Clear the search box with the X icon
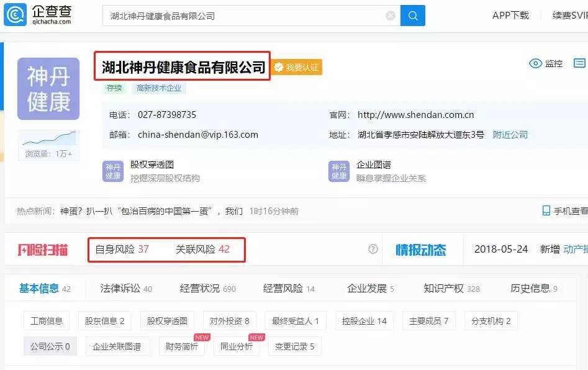 coord(391,16)
